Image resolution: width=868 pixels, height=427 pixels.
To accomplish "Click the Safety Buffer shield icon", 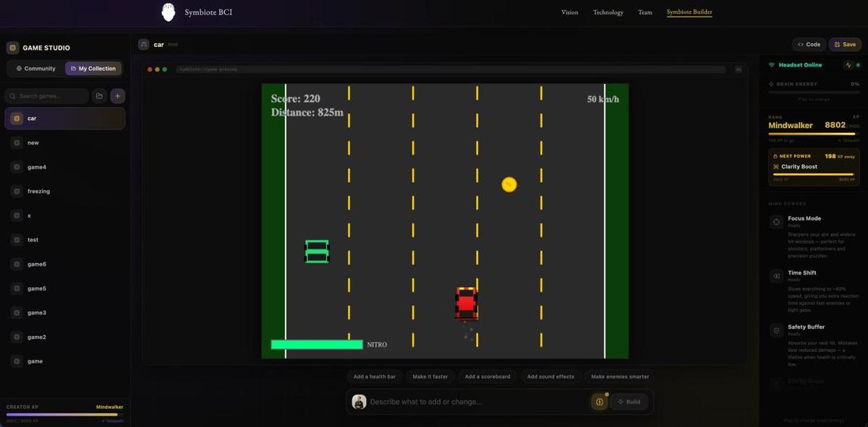I will (x=776, y=331).
